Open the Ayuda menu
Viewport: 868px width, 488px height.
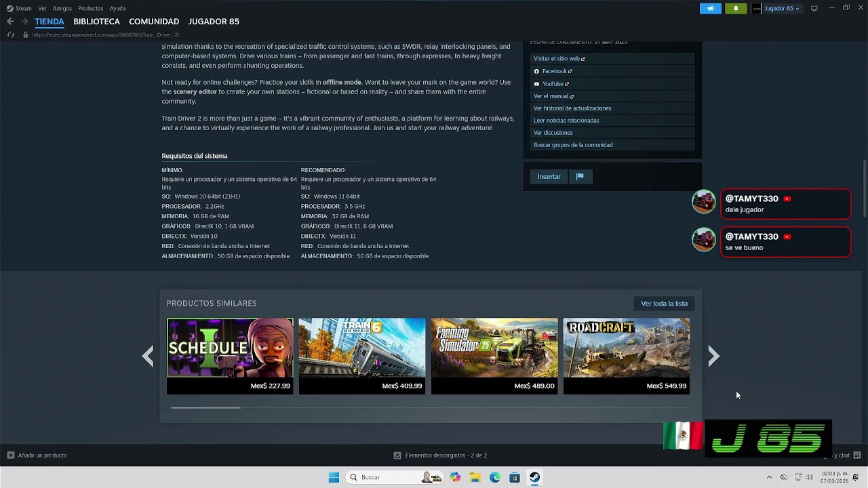click(117, 8)
